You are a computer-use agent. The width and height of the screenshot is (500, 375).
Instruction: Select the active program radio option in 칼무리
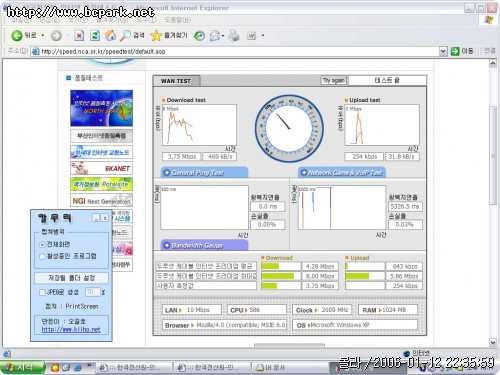click(42, 256)
